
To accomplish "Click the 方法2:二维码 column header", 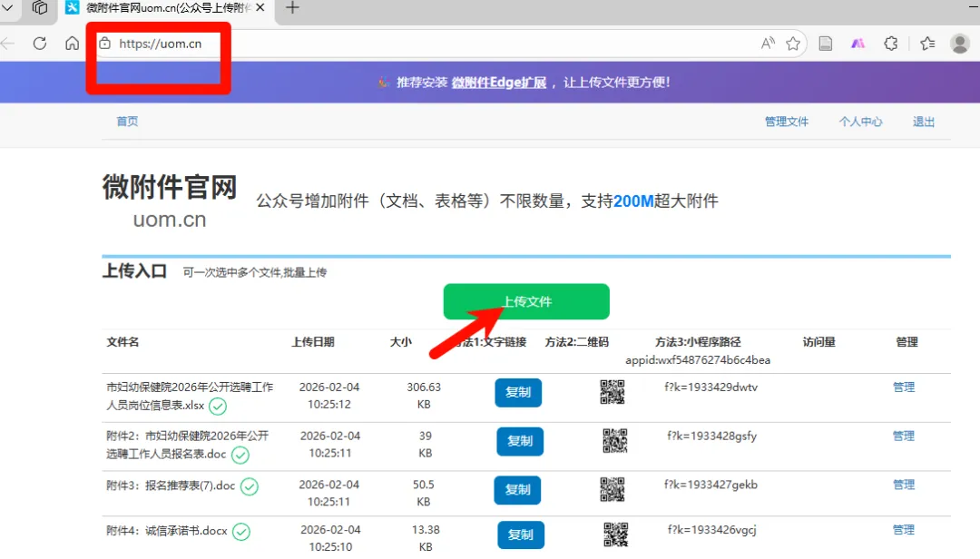I will point(577,342).
